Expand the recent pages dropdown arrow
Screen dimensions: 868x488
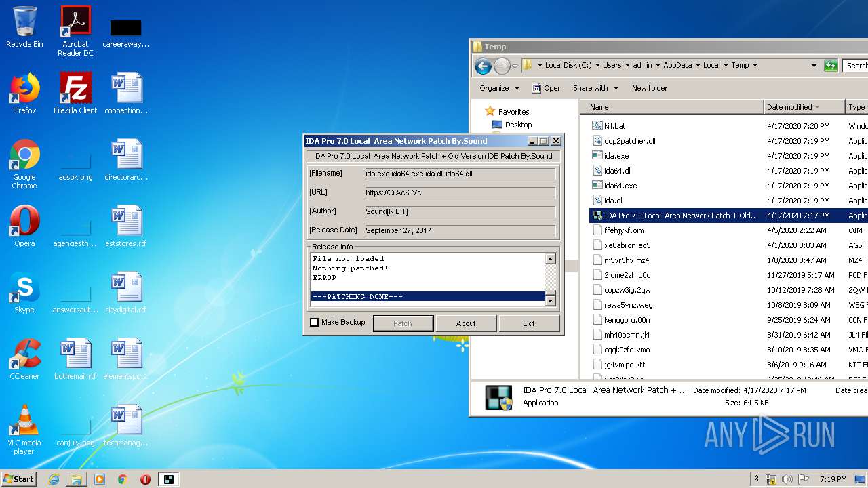(x=515, y=66)
